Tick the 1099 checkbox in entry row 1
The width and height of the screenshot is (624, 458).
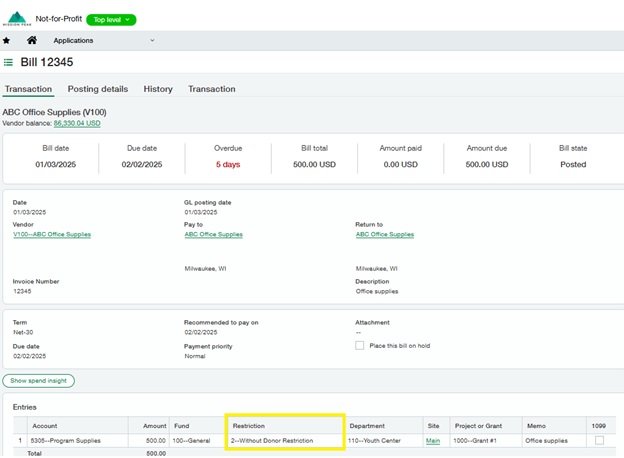click(x=599, y=440)
